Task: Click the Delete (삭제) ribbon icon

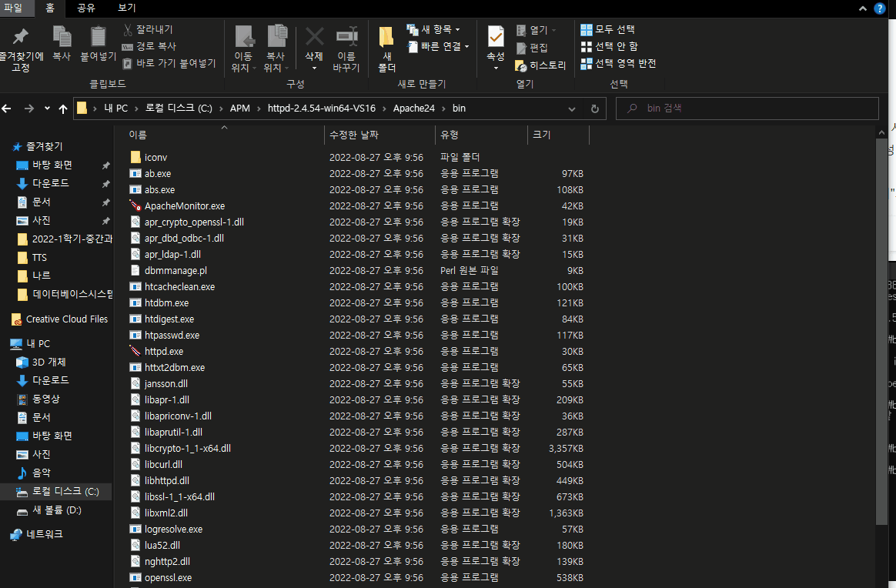Action: coord(314,37)
